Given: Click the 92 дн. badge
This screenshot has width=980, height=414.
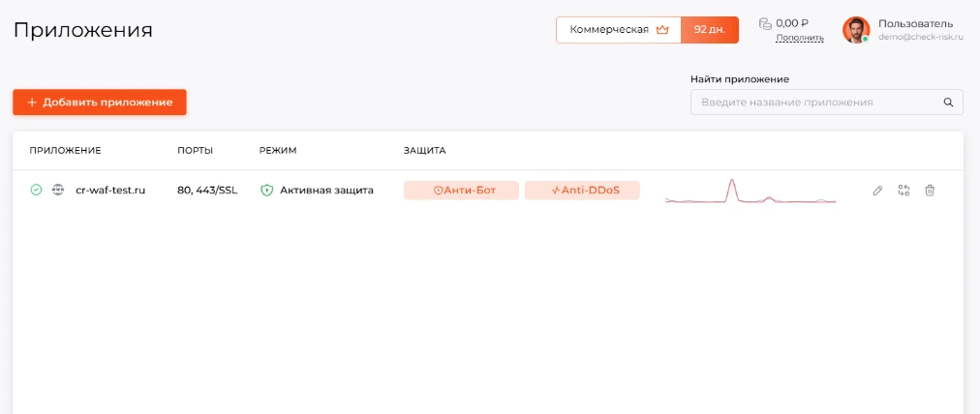Looking at the screenshot, I should pos(710,30).
